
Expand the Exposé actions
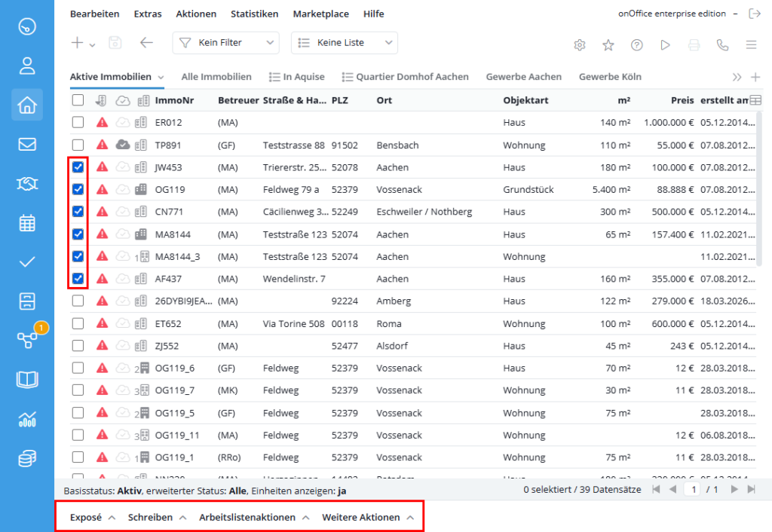pyautogui.click(x=93, y=517)
